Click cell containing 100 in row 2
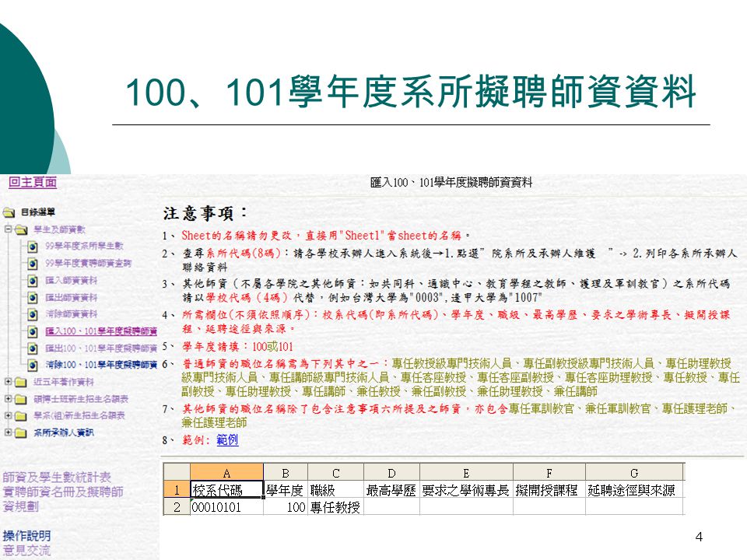Image resolution: width=747 pixels, height=560 pixels. [x=286, y=507]
